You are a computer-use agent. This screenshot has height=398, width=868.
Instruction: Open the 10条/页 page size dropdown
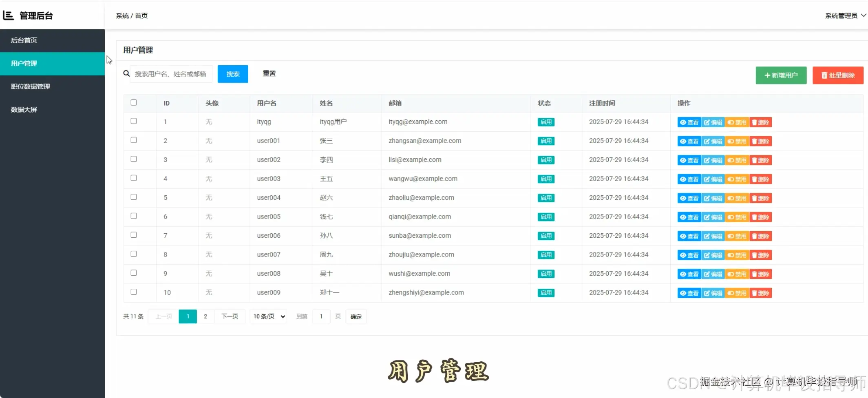[267, 316]
